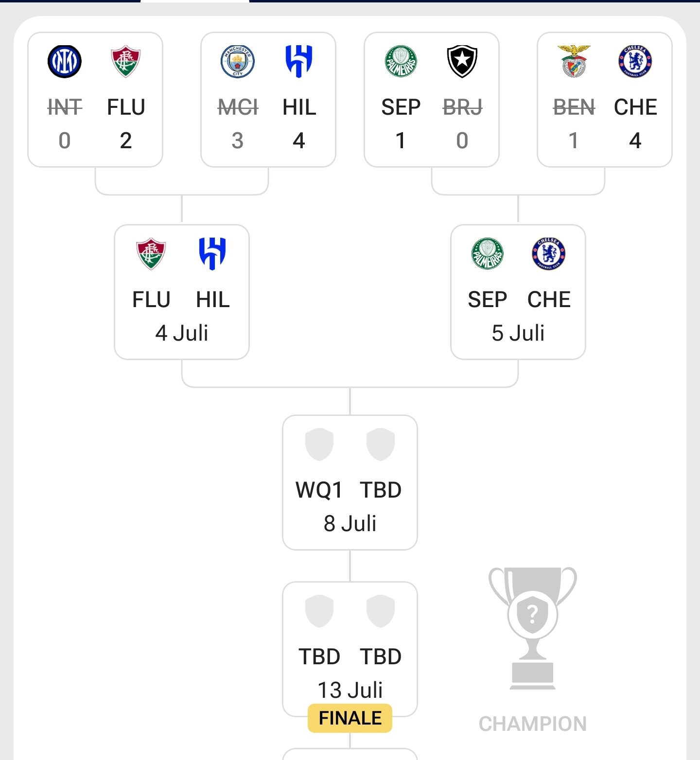This screenshot has height=760, width=700.
Task: Click the Palmeiras crest in the SEP–BRJ match
Action: click(x=401, y=62)
